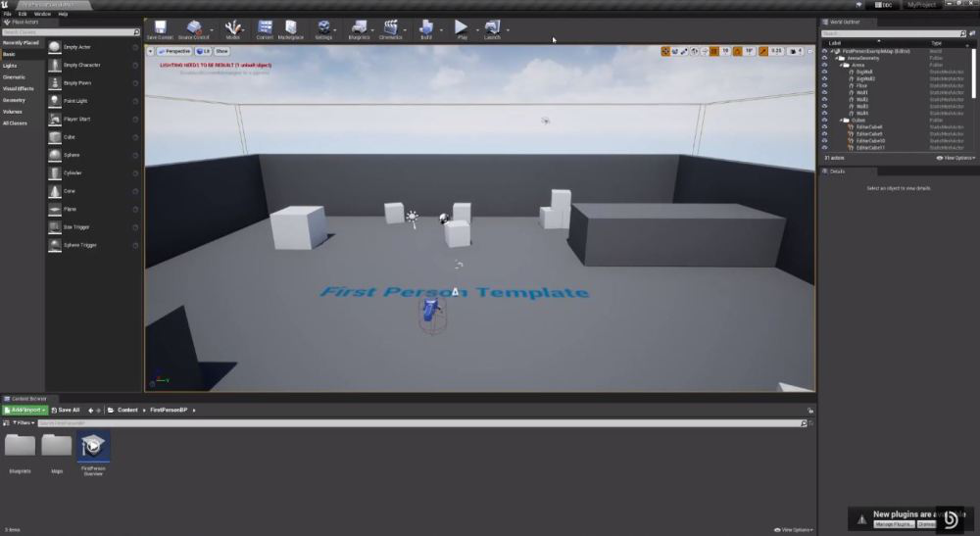980x536 pixels.
Task: Click the Settings toolbar icon
Action: coord(323,29)
